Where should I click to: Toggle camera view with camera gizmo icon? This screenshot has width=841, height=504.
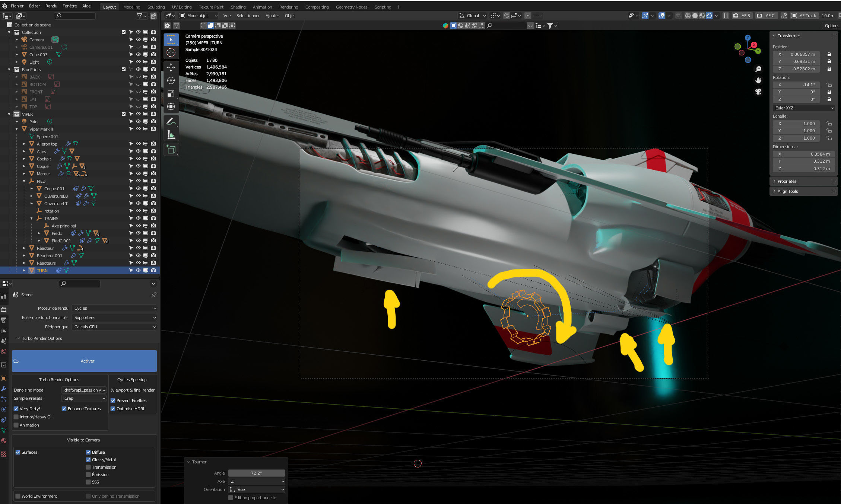coord(758,92)
